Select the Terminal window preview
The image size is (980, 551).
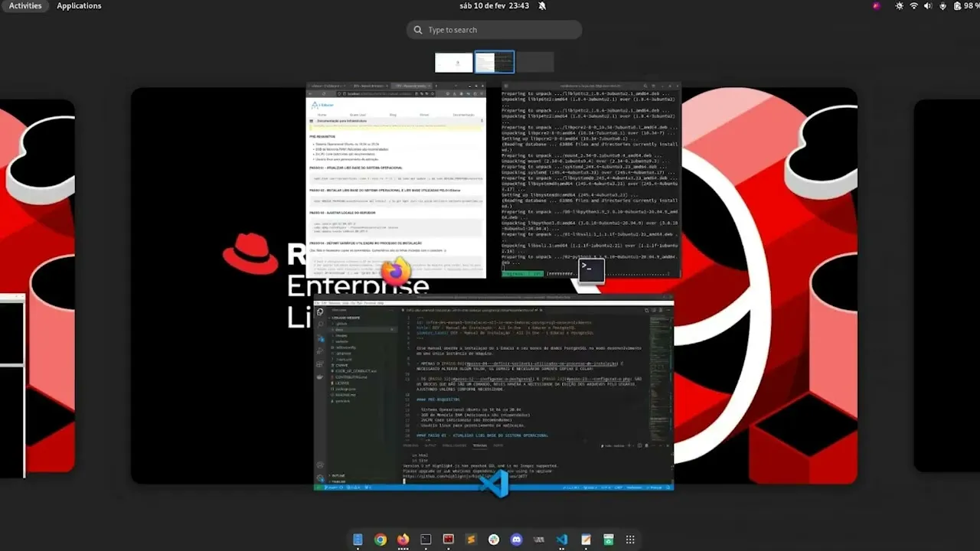tap(591, 180)
